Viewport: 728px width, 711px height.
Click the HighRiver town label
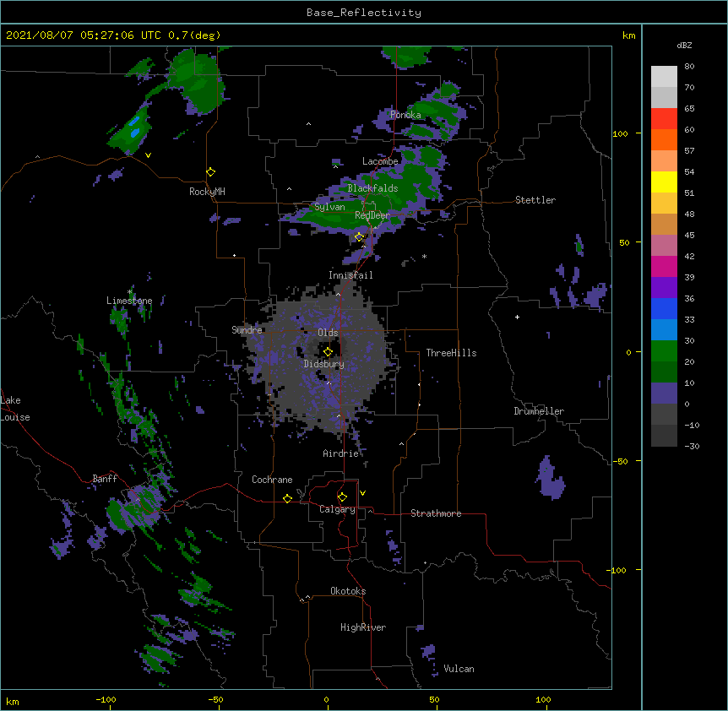(x=363, y=627)
